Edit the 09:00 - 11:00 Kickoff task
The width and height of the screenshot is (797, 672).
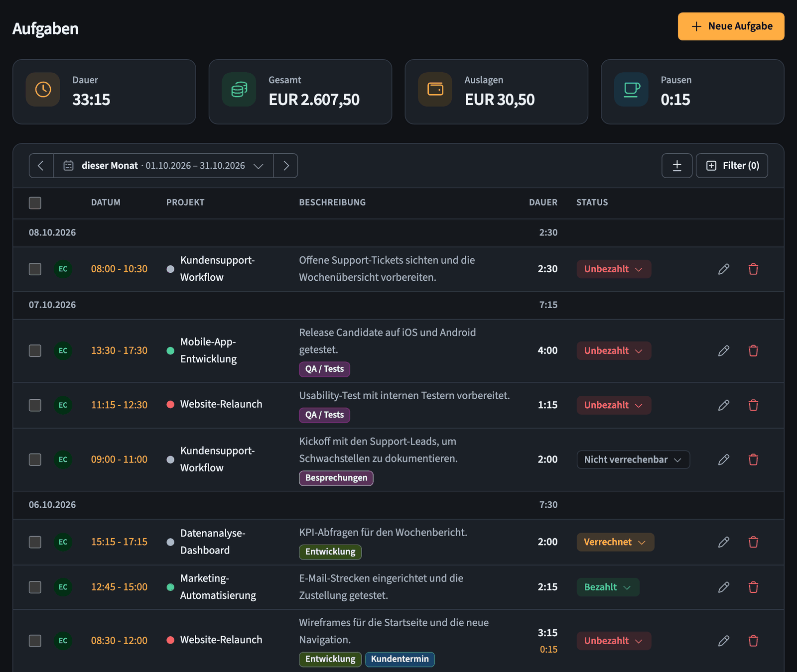pyautogui.click(x=724, y=459)
